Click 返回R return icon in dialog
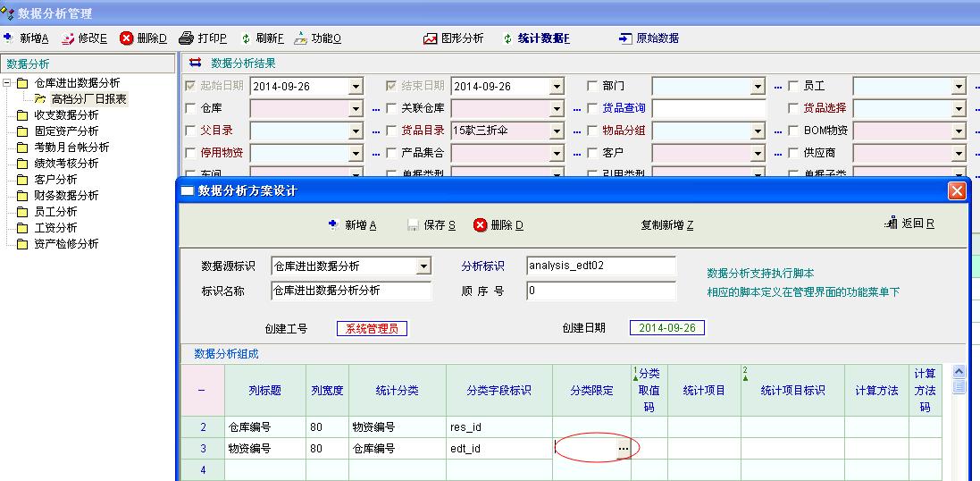This screenshot has height=481, width=980. (891, 224)
